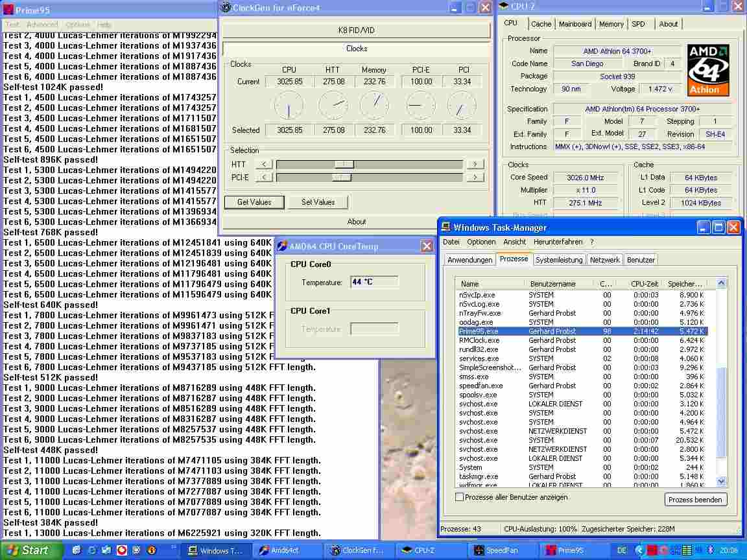The image size is (747, 560).
Task: Click the DE language indicator in tray
Action: click(622, 550)
